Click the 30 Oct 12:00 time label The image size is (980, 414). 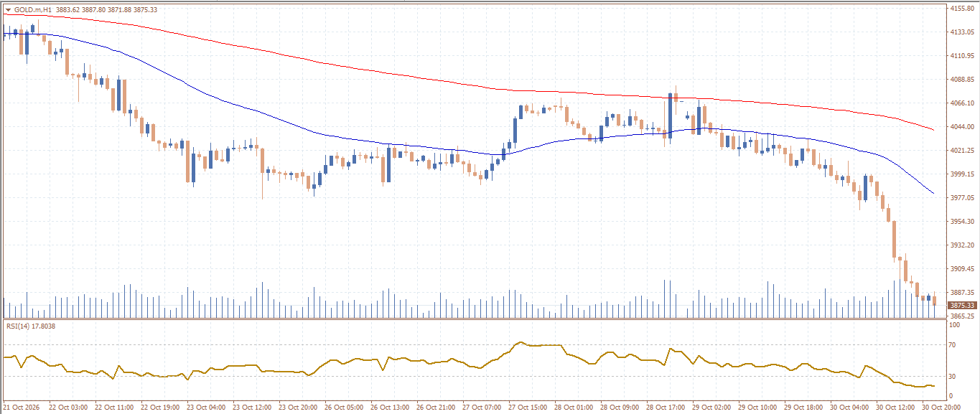[895, 408]
